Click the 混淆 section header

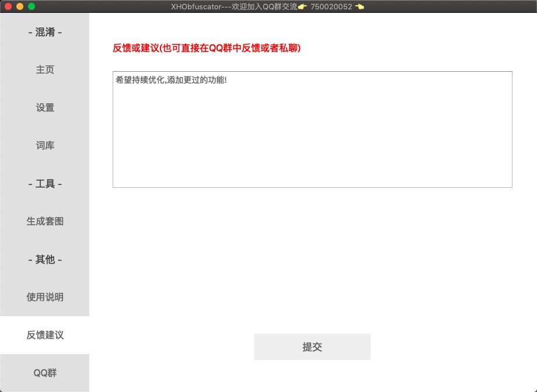[x=45, y=32]
